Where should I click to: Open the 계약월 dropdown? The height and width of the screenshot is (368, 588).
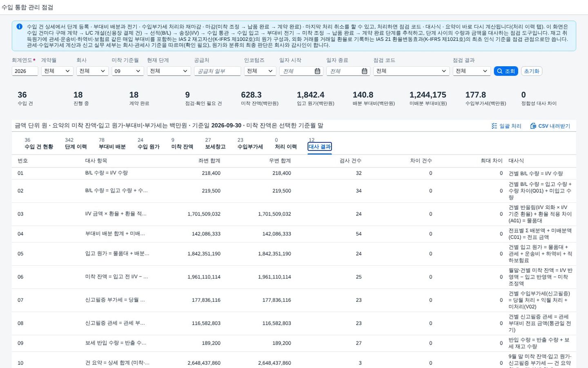click(57, 71)
